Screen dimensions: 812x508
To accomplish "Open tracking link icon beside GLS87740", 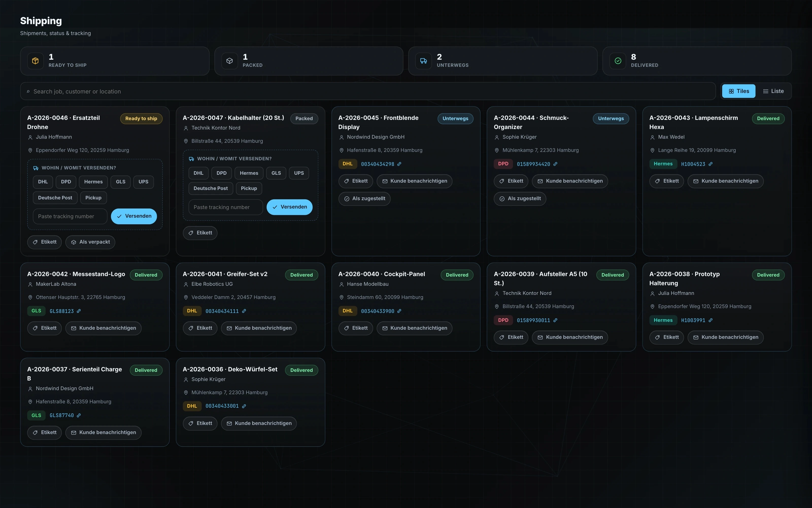I will coord(79,415).
